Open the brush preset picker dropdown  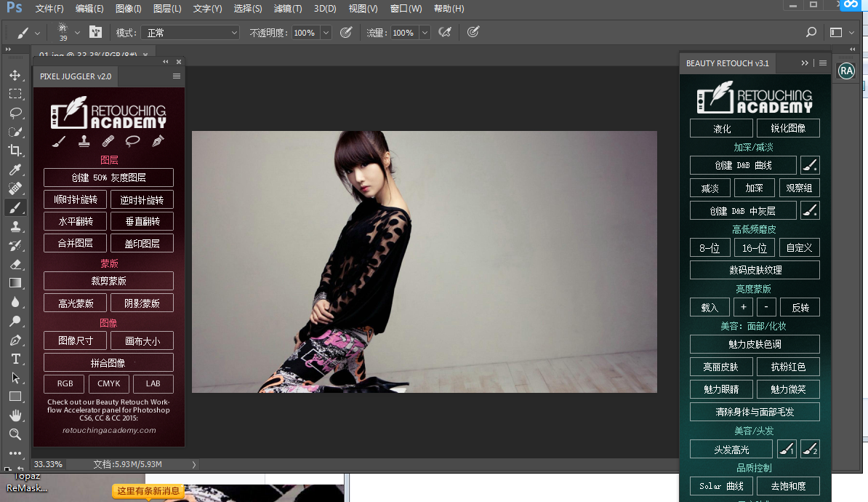point(77,33)
